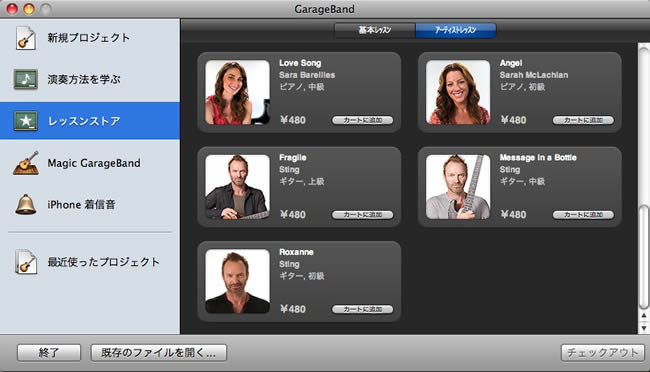Image resolution: width=650 pixels, height=372 pixels.
Task: Click the 終了 quit button
Action: tap(49, 353)
